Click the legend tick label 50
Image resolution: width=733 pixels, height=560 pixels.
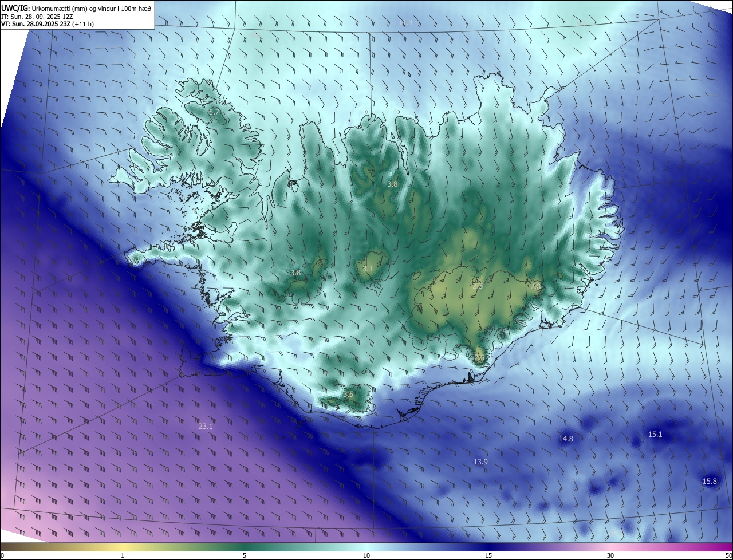728,555
